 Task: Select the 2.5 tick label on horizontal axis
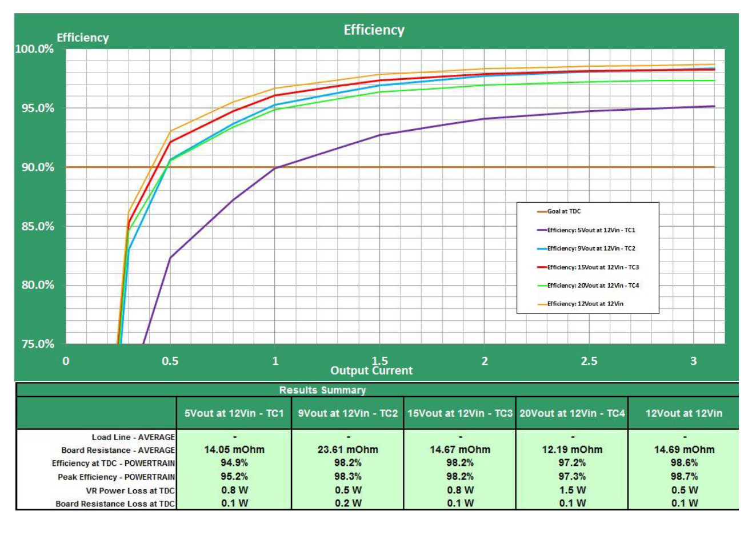pyautogui.click(x=589, y=361)
